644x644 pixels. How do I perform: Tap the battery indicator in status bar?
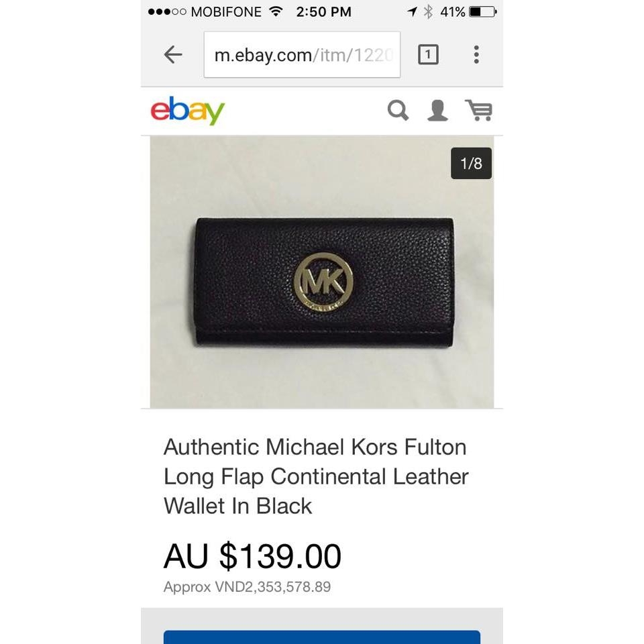click(x=482, y=11)
